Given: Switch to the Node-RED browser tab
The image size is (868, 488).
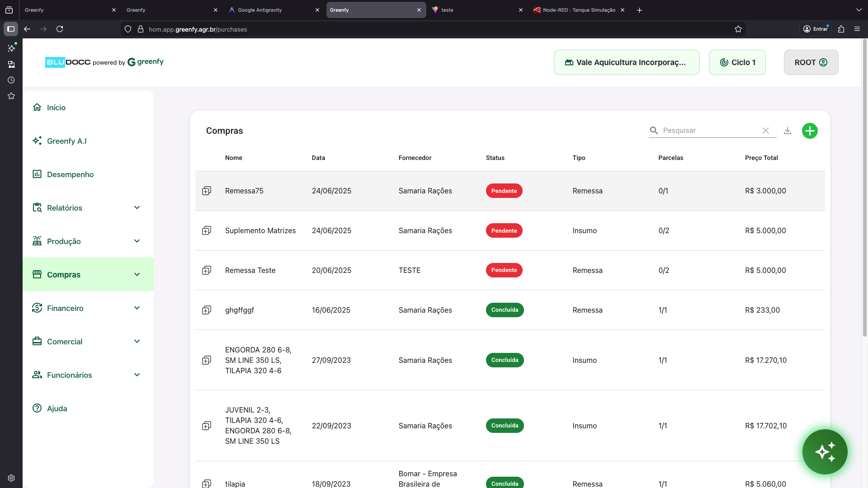Looking at the screenshot, I should (578, 10).
